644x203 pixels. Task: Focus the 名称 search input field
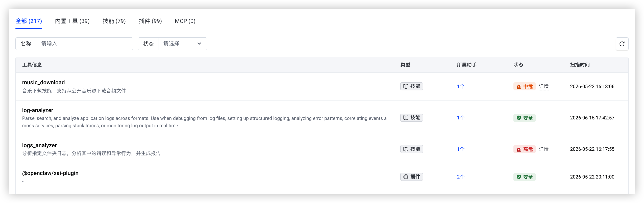(x=84, y=44)
